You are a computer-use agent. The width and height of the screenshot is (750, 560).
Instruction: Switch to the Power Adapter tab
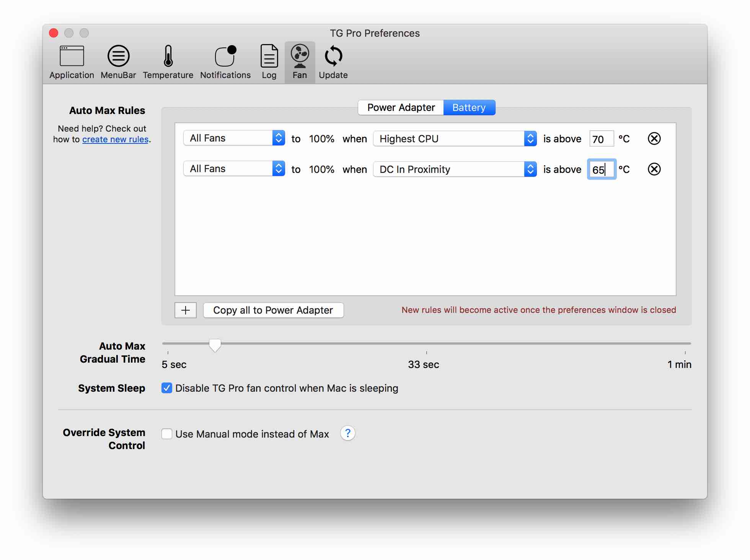click(401, 107)
